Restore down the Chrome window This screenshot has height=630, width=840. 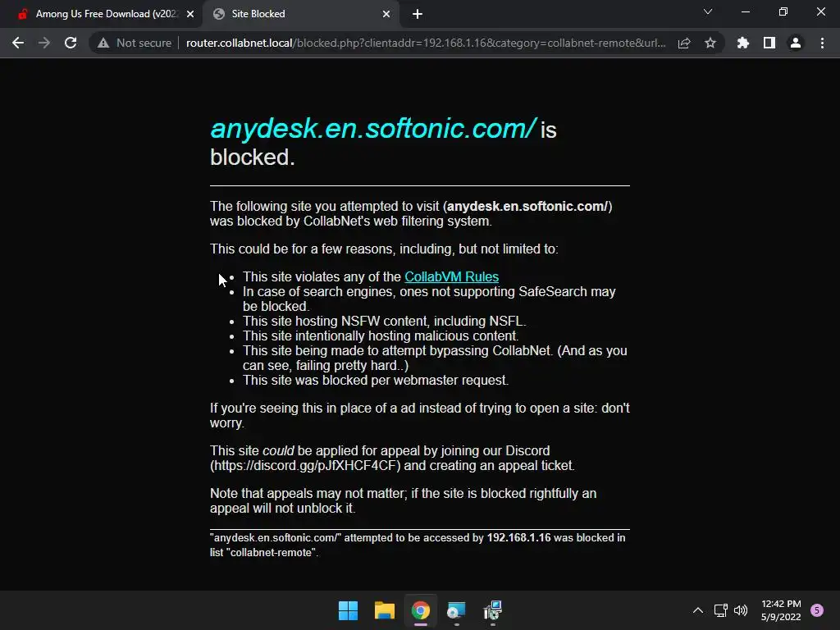783,11
